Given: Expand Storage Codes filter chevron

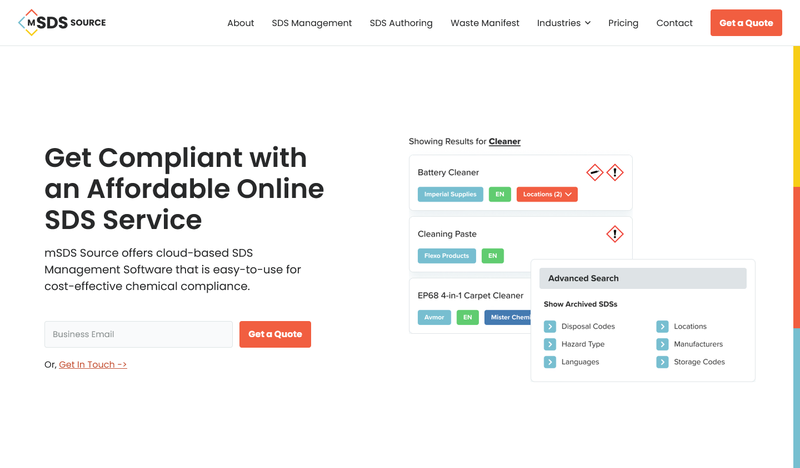Looking at the screenshot, I should coord(662,362).
